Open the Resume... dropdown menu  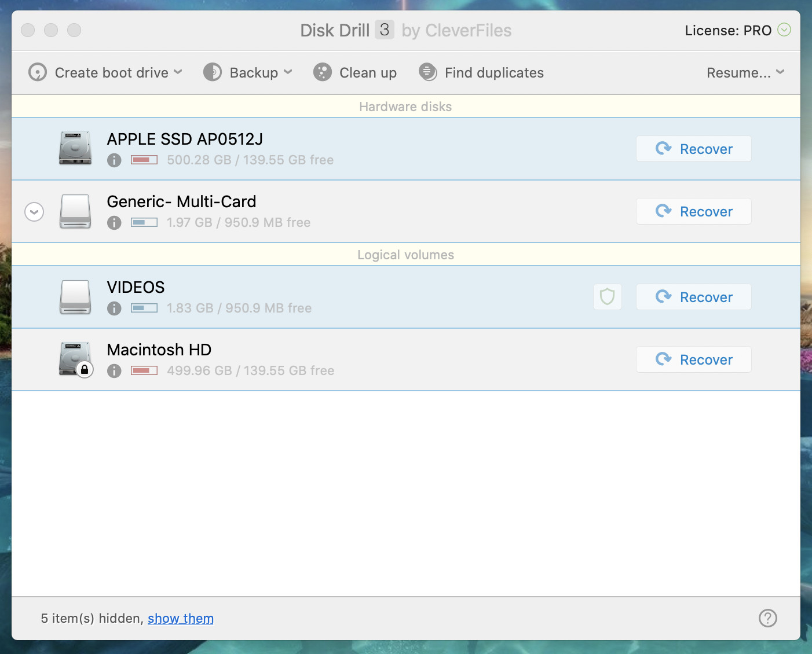pyautogui.click(x=745, y=72)
